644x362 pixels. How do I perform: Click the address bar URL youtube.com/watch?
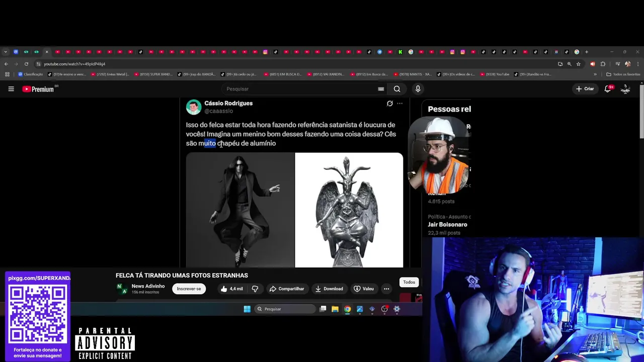pyautogui.click(x=74, y=64)
